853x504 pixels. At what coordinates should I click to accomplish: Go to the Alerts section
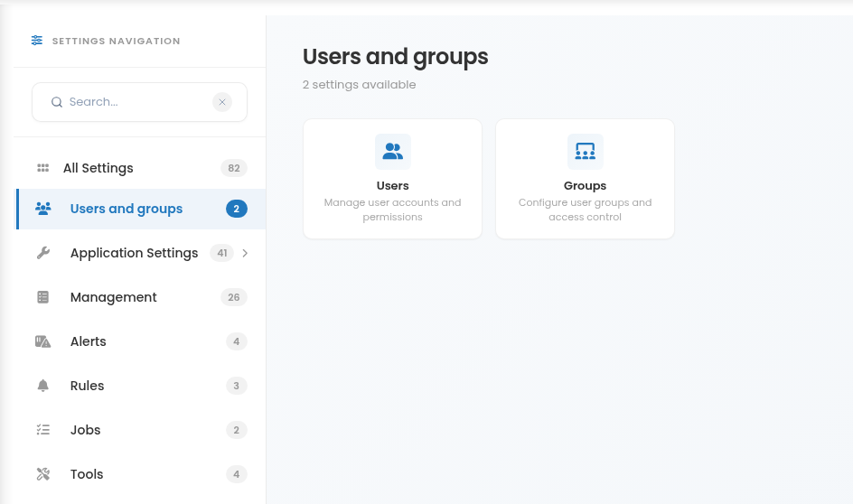[140, 341]
